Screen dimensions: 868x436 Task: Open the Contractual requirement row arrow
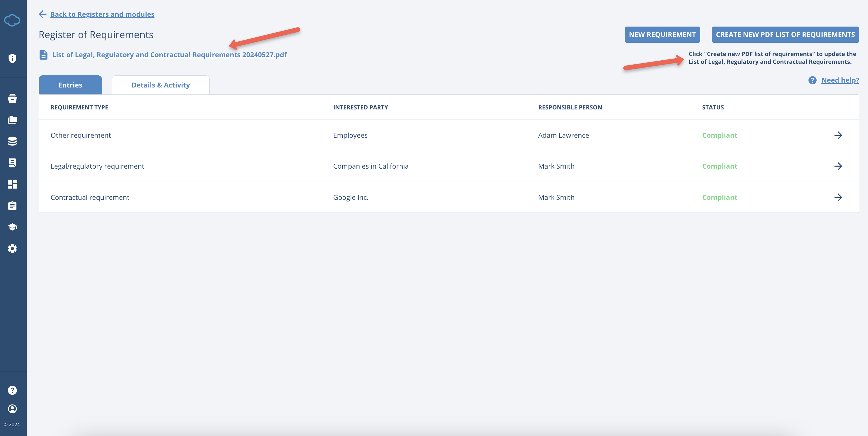click(x=838, y=197)
